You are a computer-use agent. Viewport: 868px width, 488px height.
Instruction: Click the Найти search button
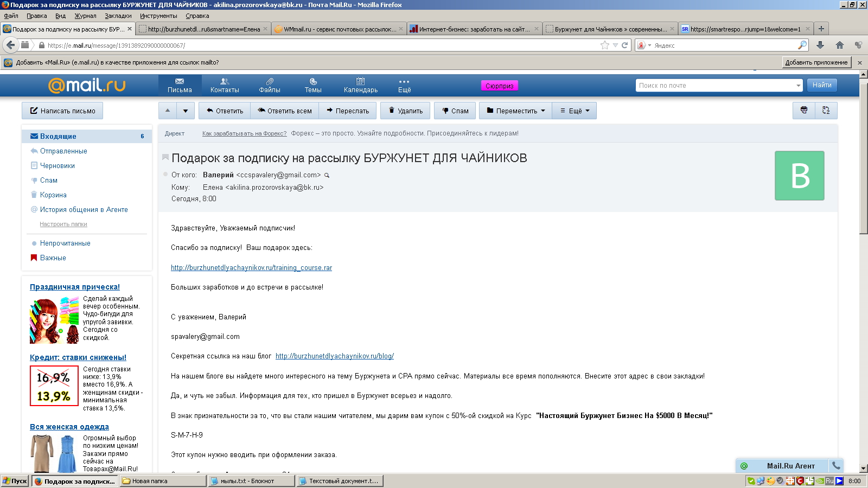point(822,85)
